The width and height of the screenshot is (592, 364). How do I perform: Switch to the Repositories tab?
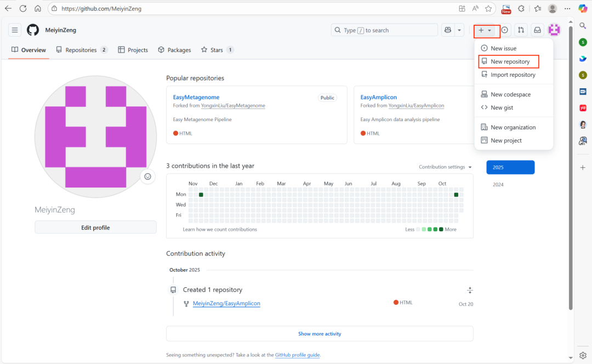82,50
